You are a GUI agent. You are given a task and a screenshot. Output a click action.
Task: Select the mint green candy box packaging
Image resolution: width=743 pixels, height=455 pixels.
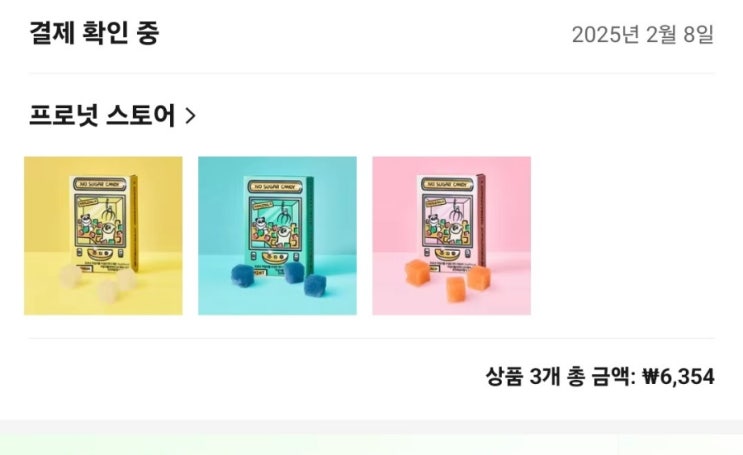[x=279, y=224]
